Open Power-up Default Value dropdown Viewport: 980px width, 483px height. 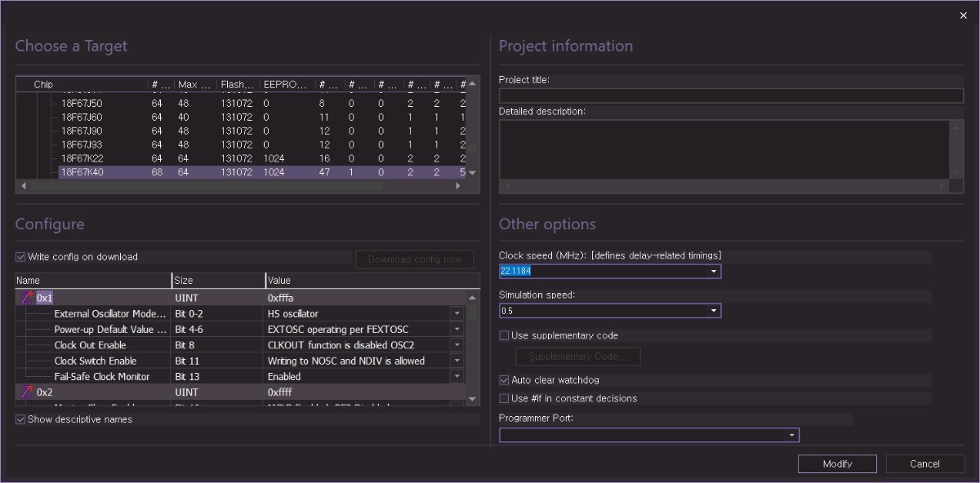tap(456, 330)
